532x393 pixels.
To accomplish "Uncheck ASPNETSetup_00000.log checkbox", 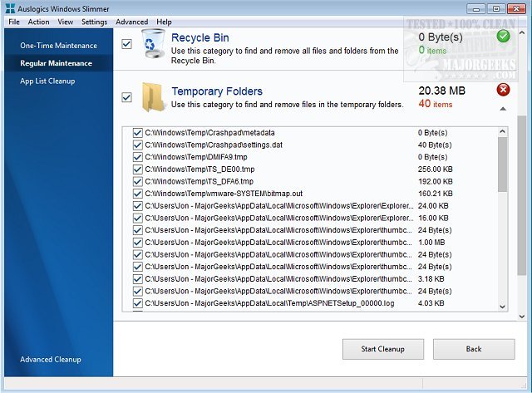I will 137,303.
